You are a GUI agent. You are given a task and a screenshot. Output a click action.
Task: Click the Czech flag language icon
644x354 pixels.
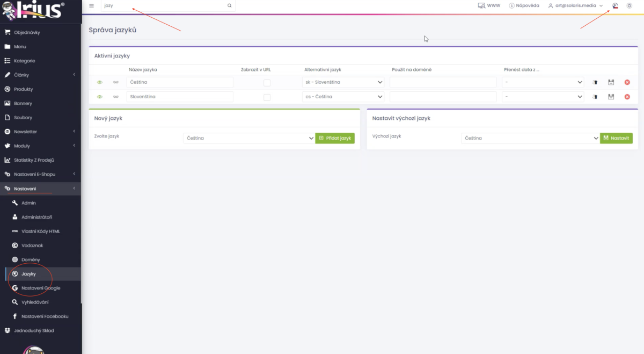[x=616, y=5]
